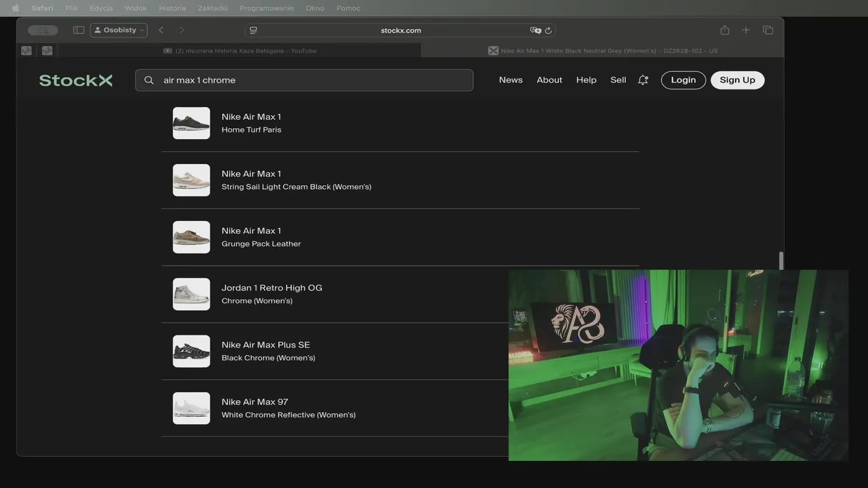Image resolution: width=868 pixels, height=488 pixels.
Task: Select Jordan 1 Retro High OG result
Action: pos(400,294)
